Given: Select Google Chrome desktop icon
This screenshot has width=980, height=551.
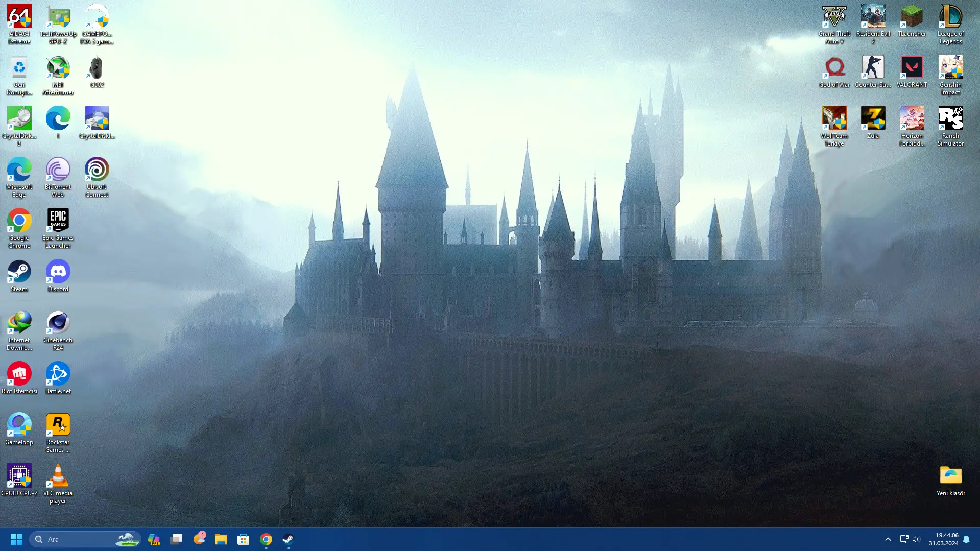Looking at the screenshot, I should [x=19, y=229].
